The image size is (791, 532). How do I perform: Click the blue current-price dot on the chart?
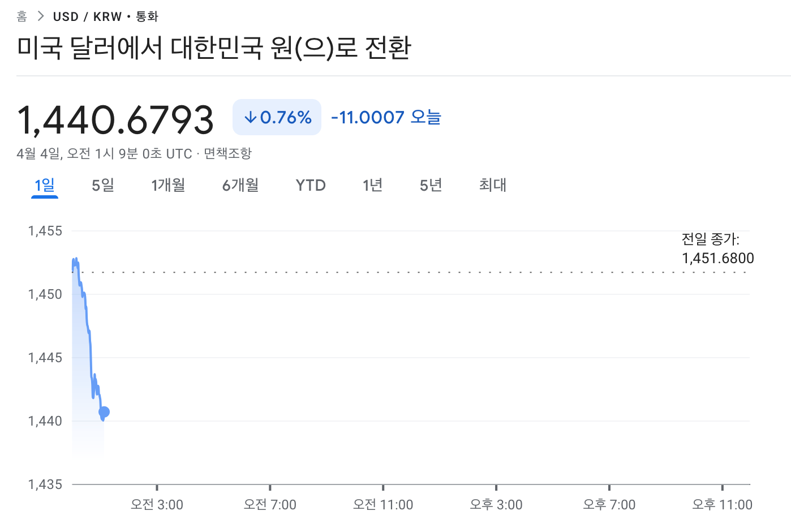point(104,412)
